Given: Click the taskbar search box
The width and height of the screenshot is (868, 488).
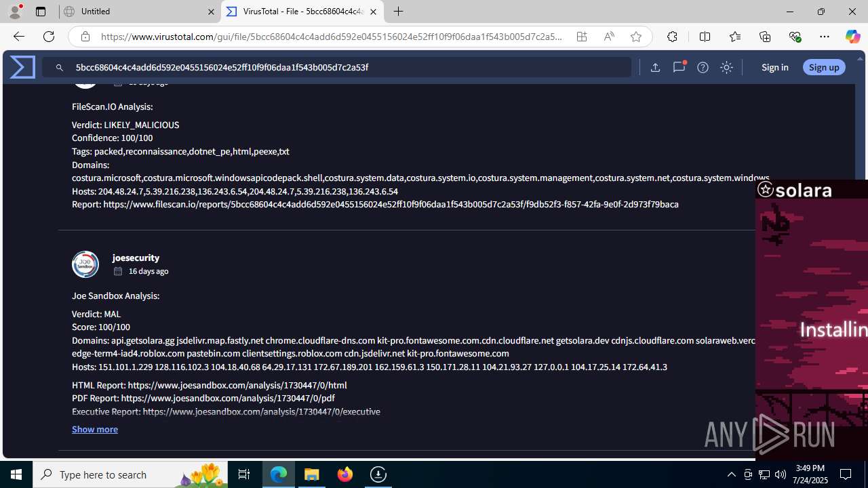Looking at the screenshot, I should pos(130,474).
